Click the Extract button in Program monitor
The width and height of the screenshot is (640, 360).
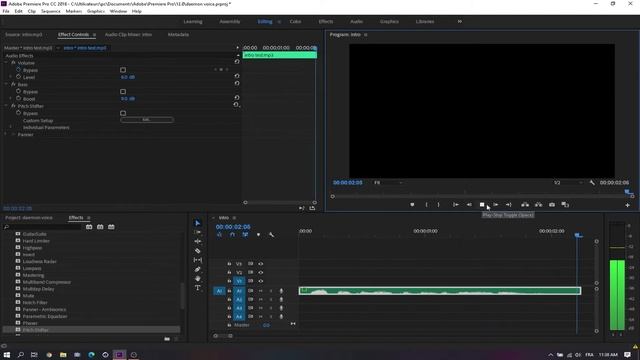click(x=539, y=204)
